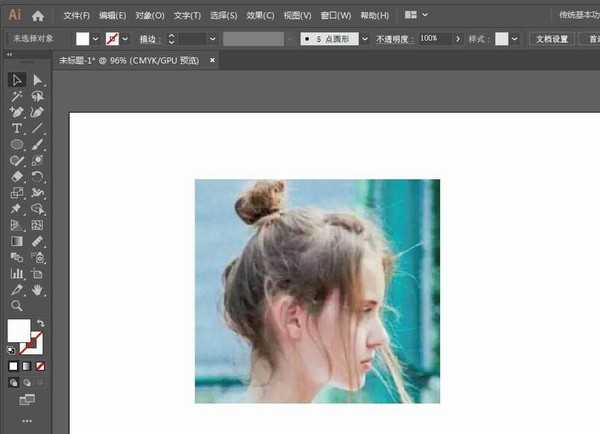The image size is (600, 434).
Task: Click the placed girl photo on artboard
Action: [317, 290]
